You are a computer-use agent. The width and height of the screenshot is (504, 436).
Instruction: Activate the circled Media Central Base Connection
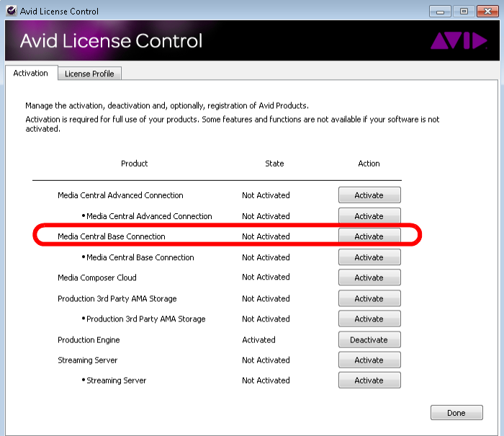369,236
